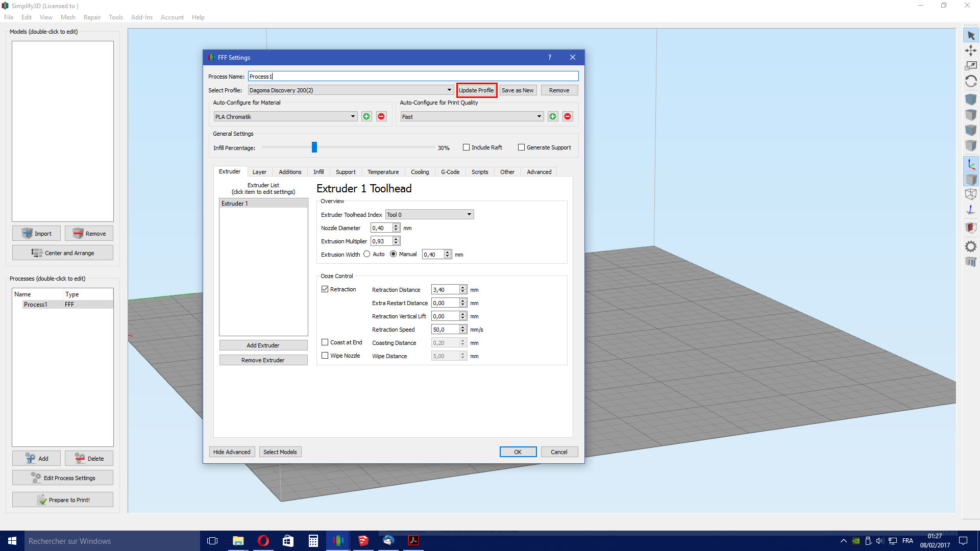Select the rotate model tool
Viewport: 980px width, 551px height.
coord(971,81)
